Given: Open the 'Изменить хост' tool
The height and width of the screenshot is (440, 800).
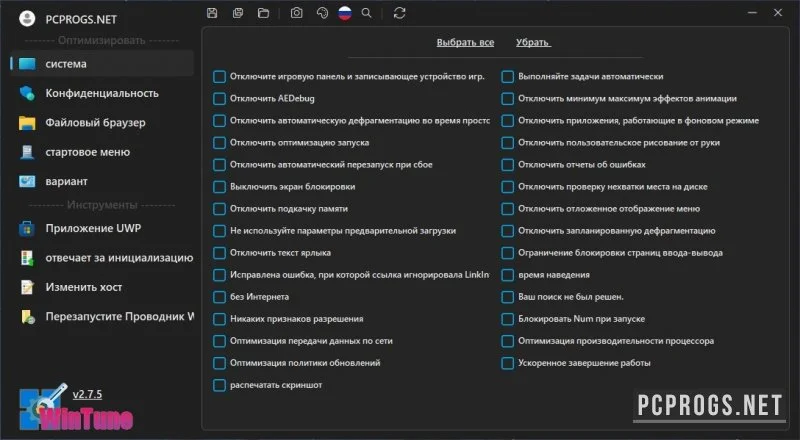Looking at the screenshot, I should pyautogui.click(x=102, y=287).
